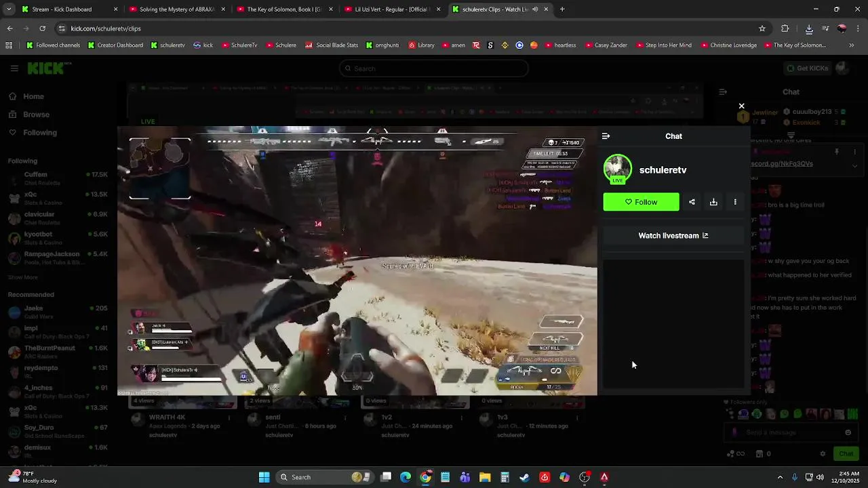Open the clip's three-dot more options menu
Screen dimensions: 868x488
(735, 202)
